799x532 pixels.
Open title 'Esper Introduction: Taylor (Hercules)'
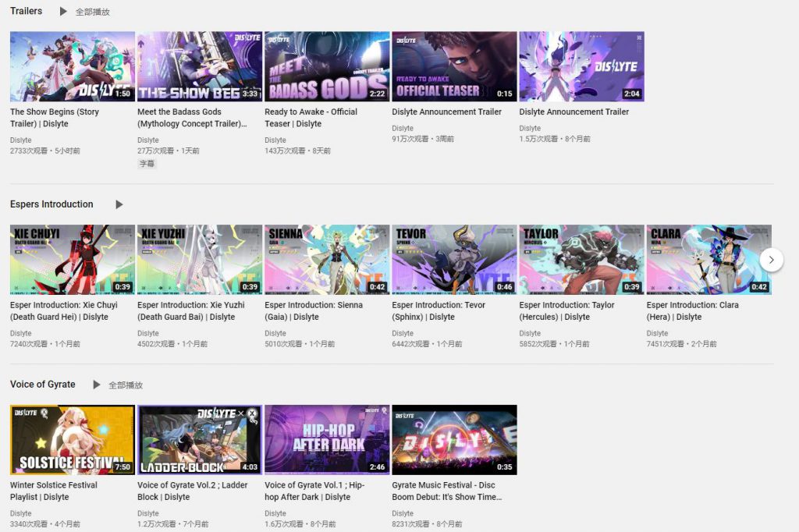567,310
